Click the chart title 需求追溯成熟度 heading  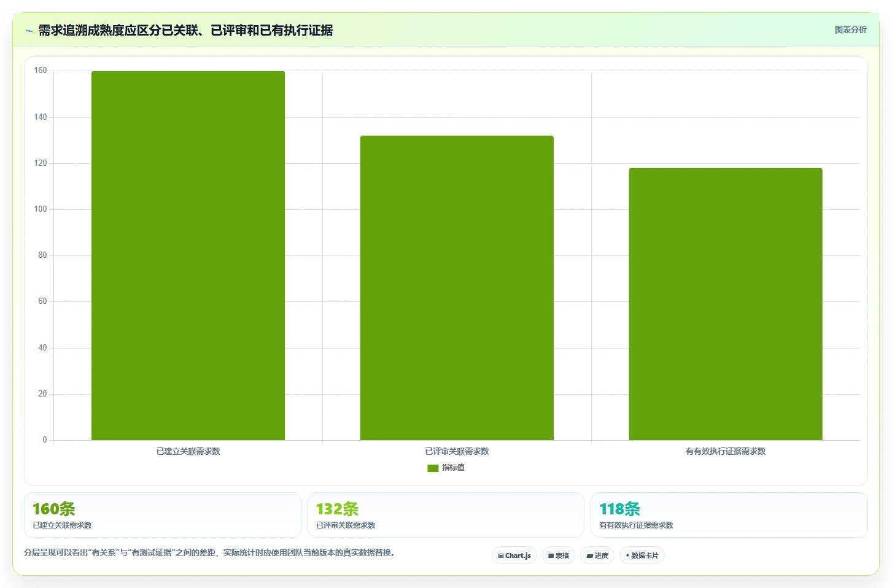(185, 30)
